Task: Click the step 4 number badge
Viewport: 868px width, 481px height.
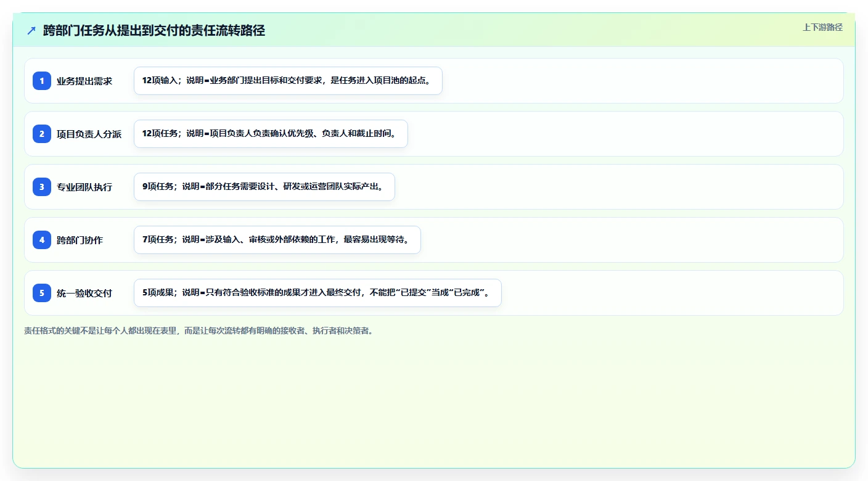Action: coord(42,240)
